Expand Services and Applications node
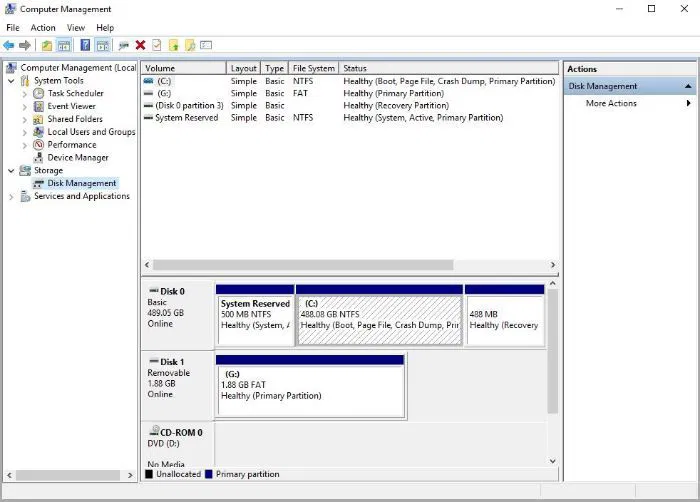 [11, 197]
